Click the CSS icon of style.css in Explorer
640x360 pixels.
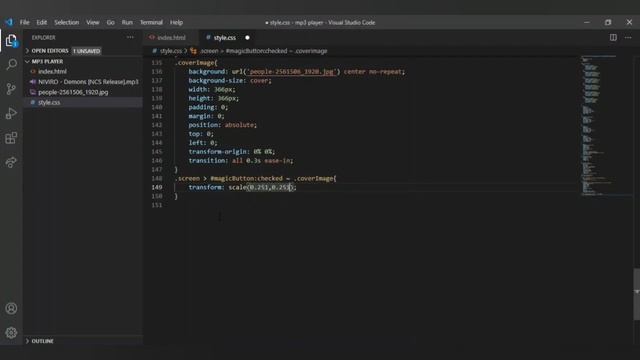(x=33, y=102)
